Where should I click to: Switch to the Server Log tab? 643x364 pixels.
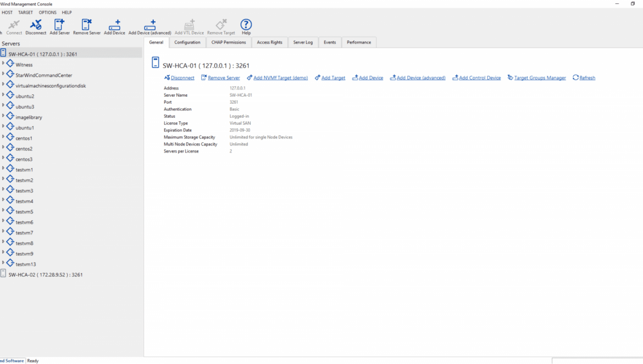[303, 42]
